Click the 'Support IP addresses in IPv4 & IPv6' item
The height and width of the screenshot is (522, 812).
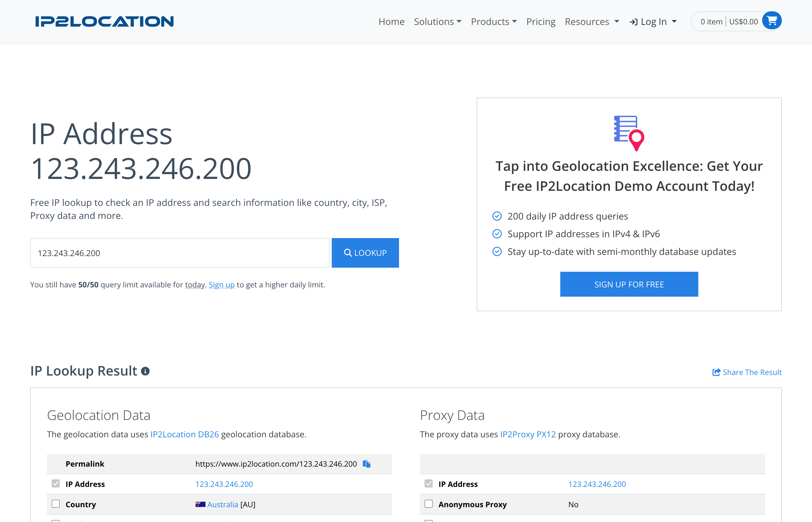coord(583,234)
